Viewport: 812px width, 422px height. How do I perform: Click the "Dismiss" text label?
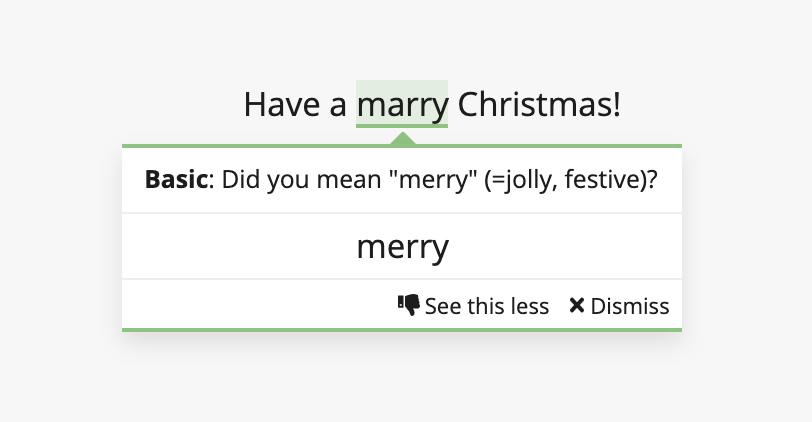click(x=630, y=306)
